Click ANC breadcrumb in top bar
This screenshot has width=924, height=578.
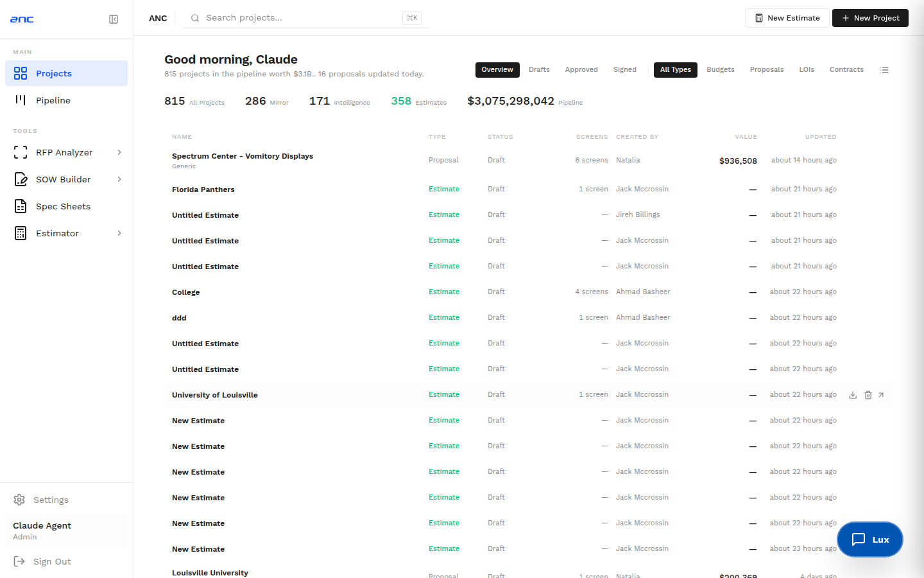pos(158,18)
